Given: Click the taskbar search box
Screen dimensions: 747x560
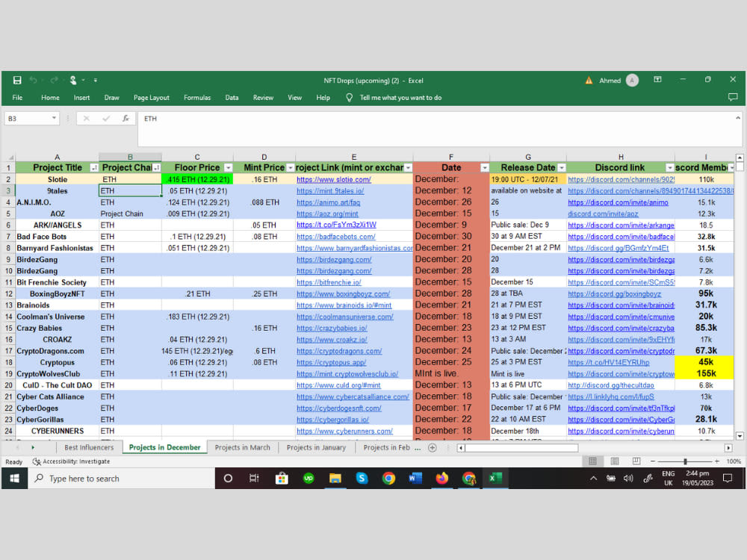Looking at the screenshot, I should [122, 478].
